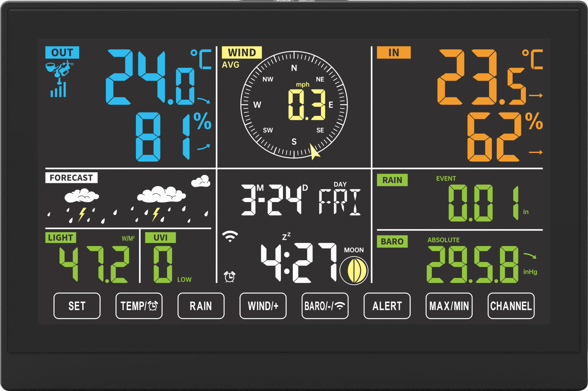Tap the alarm clock icon
The height and width of the screenshot is (391, 588).
tap(229, 276)
